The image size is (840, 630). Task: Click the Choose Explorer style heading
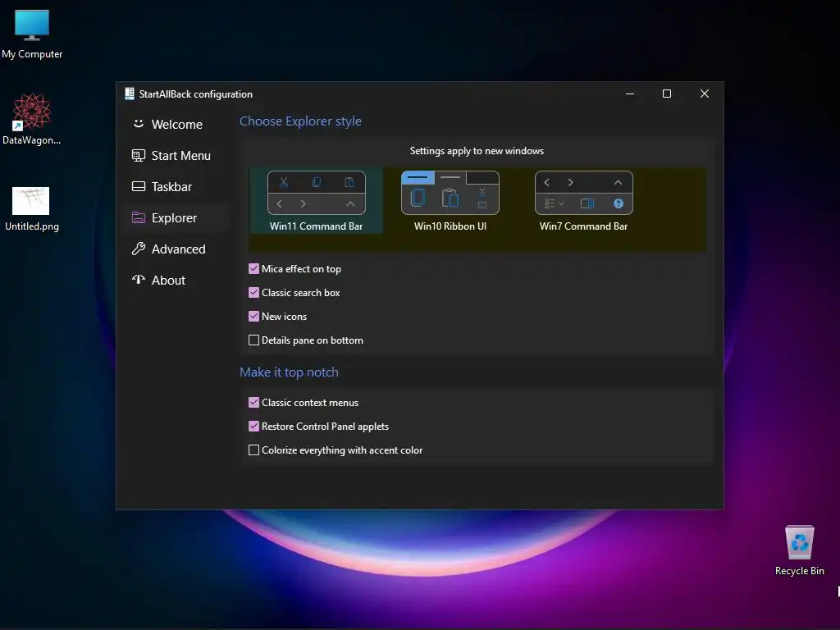point(300,121)
